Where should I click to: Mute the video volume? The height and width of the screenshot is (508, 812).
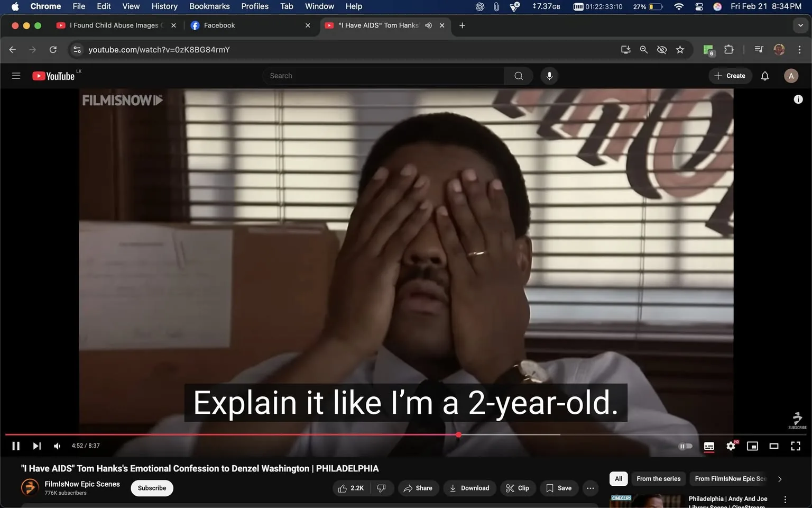57,446
